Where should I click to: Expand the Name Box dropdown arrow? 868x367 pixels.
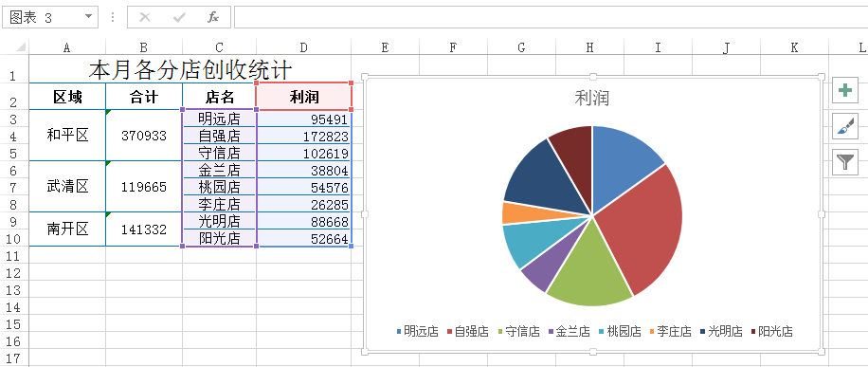coord(88,17)
